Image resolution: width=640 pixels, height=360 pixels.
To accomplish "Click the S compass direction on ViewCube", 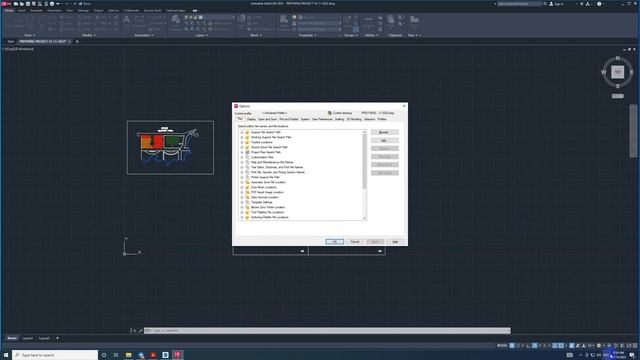I will [x=618, y=86].
